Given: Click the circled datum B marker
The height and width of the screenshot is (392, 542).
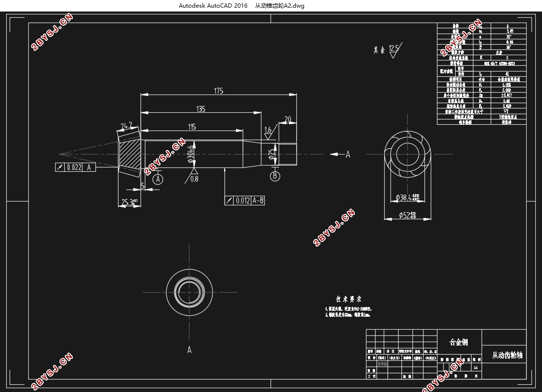Looking at the screenshot, I should point(275,176).
